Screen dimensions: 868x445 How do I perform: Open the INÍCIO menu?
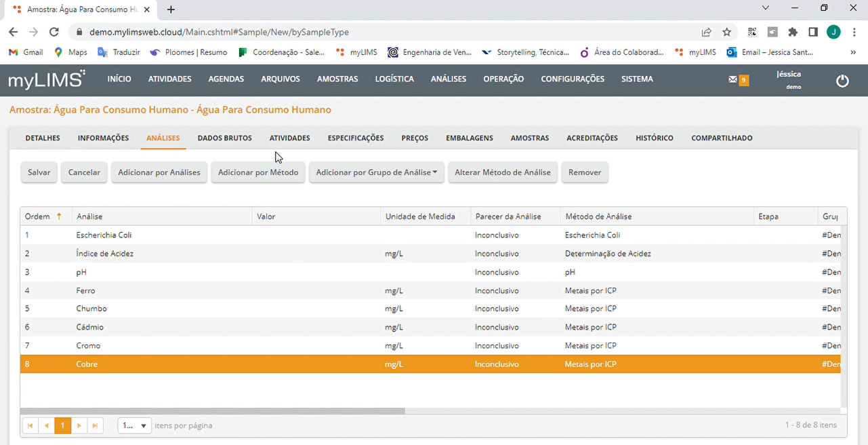click(119, 79)
